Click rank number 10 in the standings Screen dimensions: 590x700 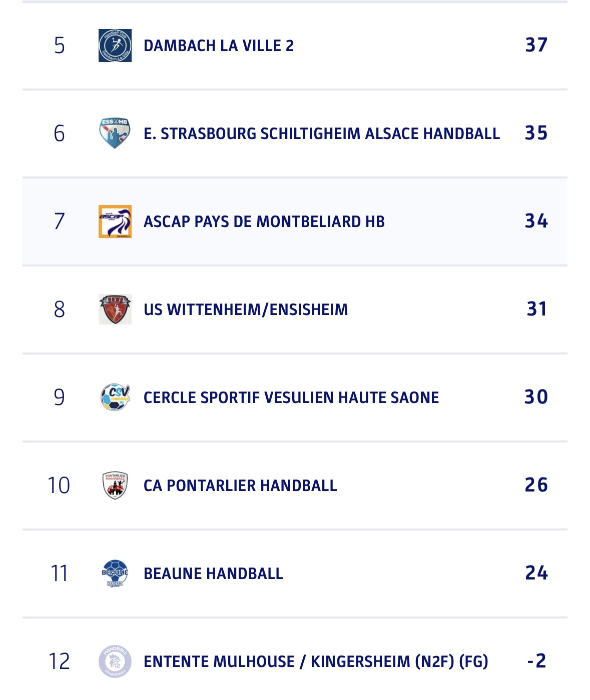[x=59, y=485]
